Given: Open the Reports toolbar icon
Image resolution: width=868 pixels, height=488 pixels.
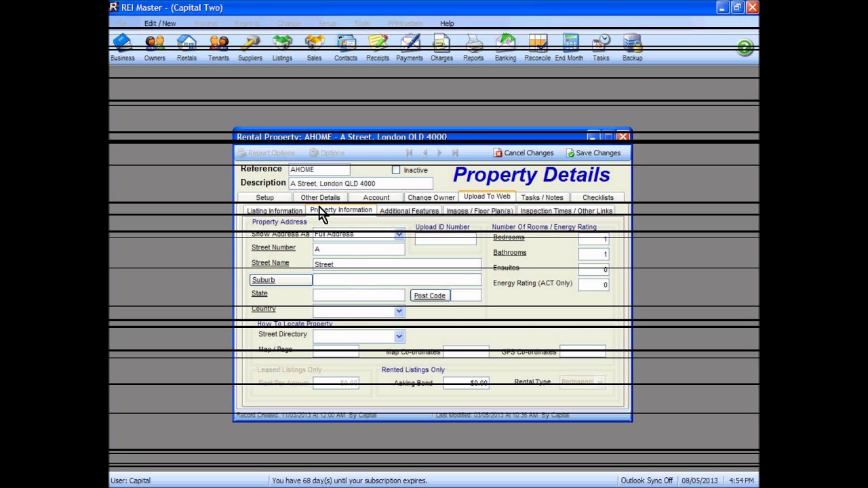Looking at the screenshot, I should pos(473,48).
